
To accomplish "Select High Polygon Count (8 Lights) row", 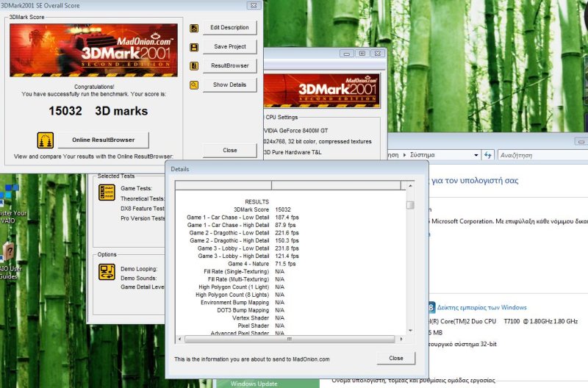I will (240, 295).
